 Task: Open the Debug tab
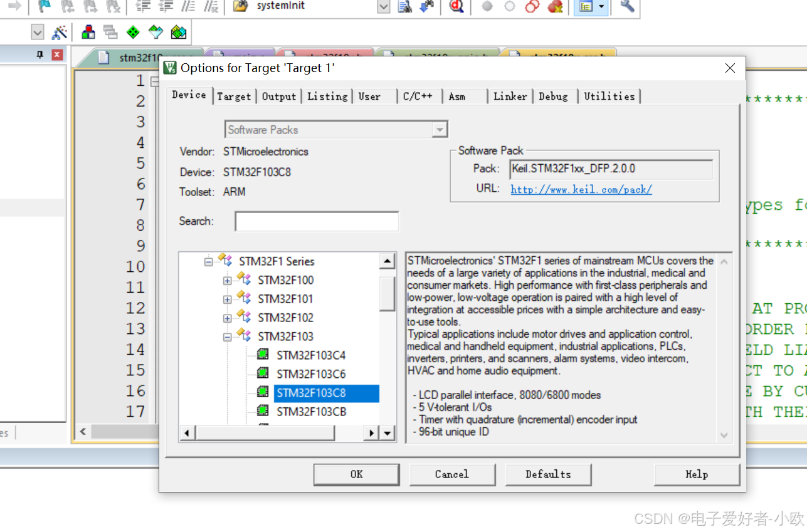coord(553,96)
